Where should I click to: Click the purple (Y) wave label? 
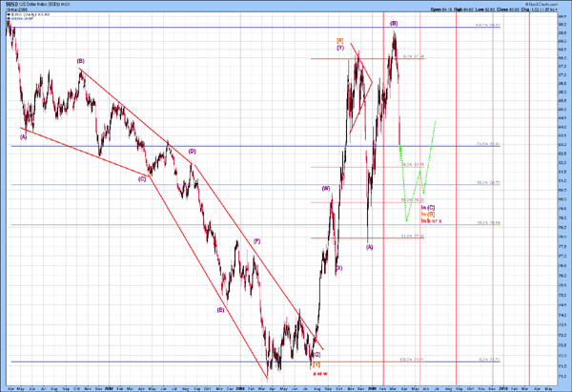coord(339,48)
